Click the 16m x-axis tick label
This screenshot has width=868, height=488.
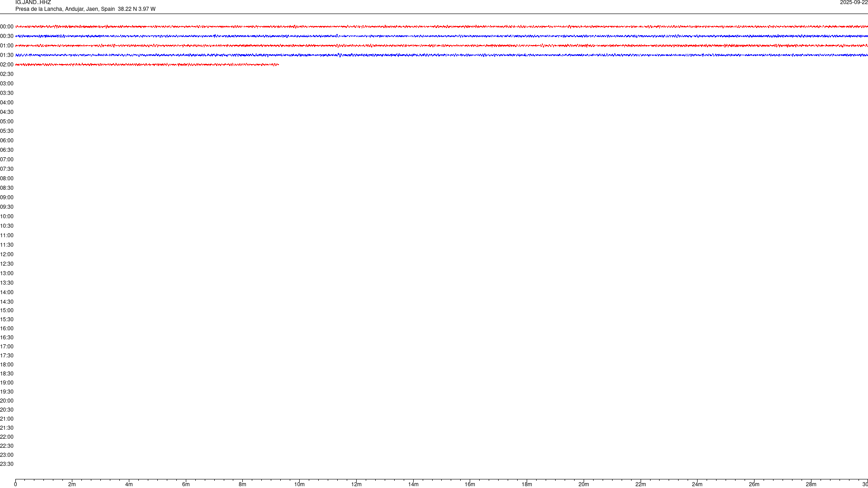470,484
